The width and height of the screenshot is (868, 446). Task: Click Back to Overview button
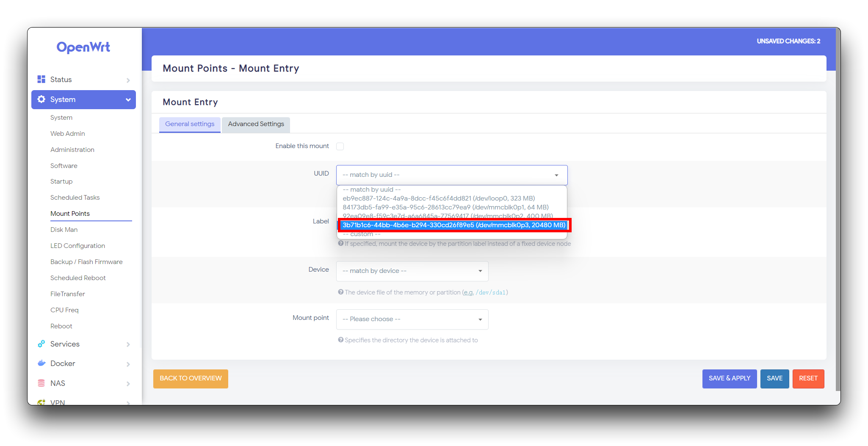pyautogui.click(x=191, y=378)
